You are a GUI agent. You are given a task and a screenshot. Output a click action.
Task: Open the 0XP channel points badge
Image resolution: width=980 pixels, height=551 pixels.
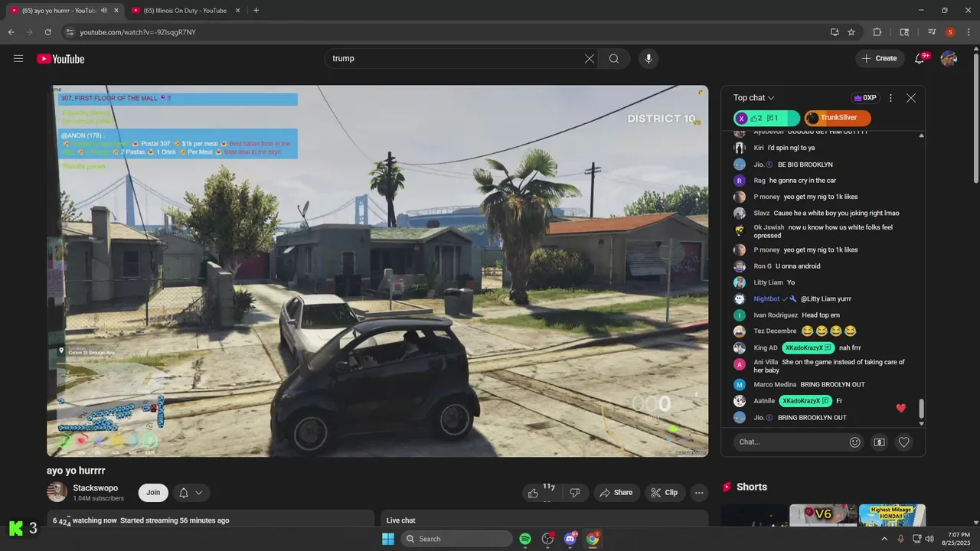(864, 98)
